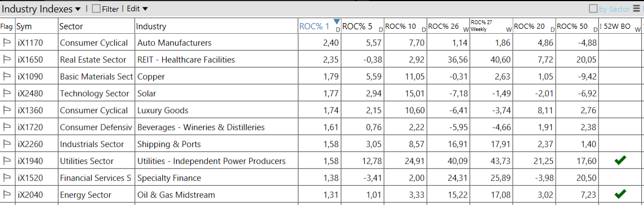Screen dimensions: 644x205
Task: Click the green checkmark for Oil & Gas Midstream
Action: click(620, 194)
